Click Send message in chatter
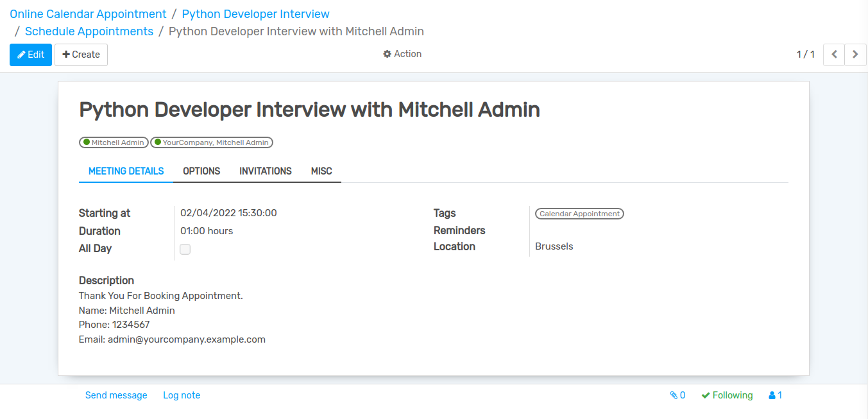This screenshot has height=419, width=868. coord(116,395)
